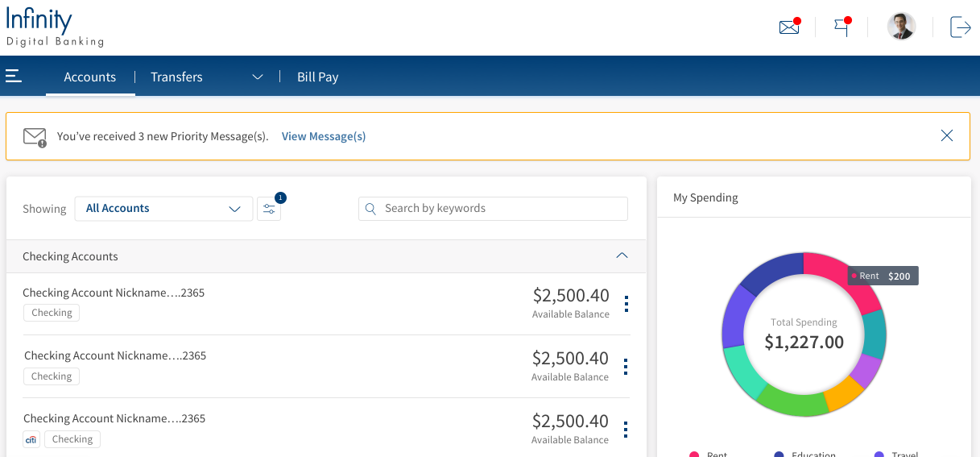Open the Bill Pay tab

(317, 77)
